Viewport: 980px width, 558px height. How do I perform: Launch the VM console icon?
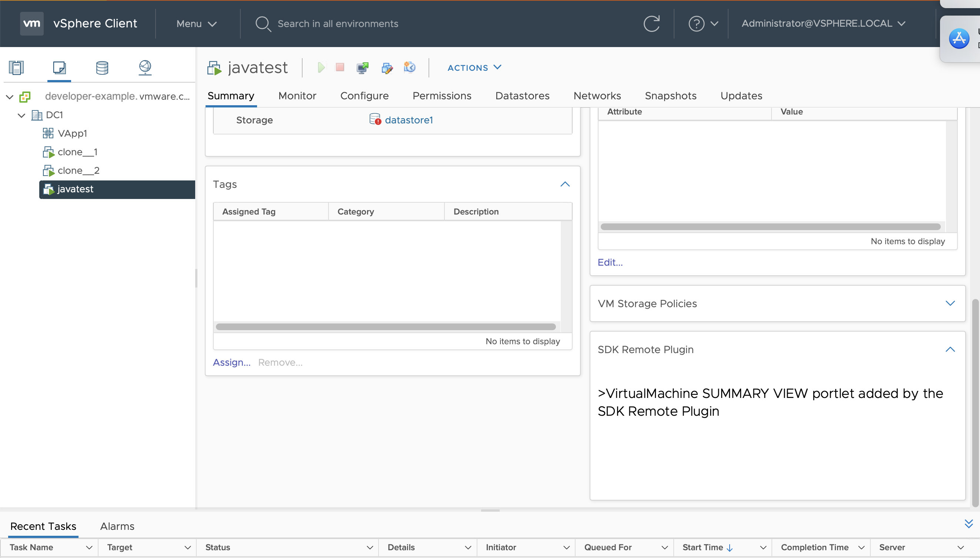click(x=362, y=68)
